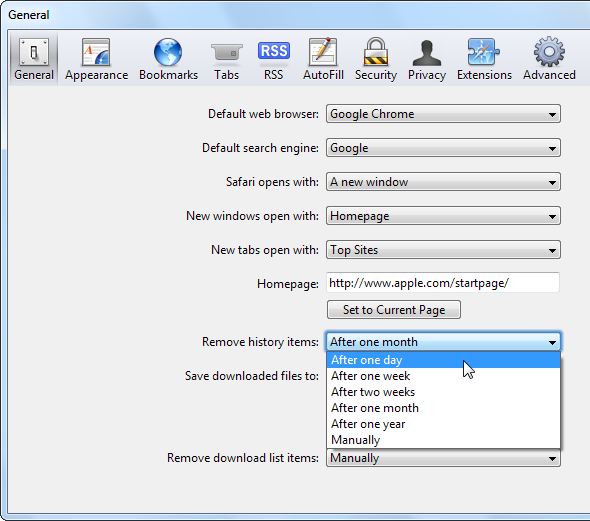Open the Appearance preferences pane
This screenshot has height=521, width=590.
[96, 59]
